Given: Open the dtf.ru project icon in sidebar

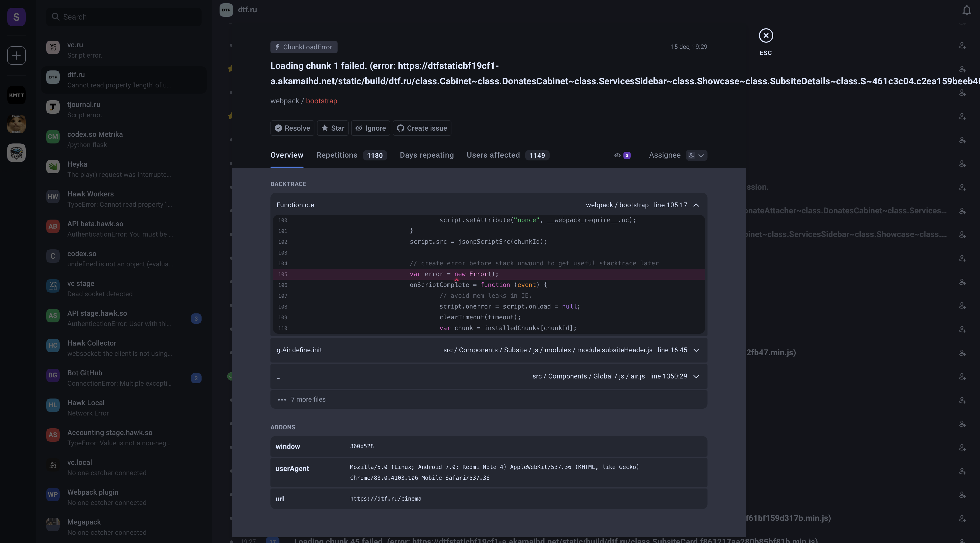Looking at the screenshot, I should 53,77.
